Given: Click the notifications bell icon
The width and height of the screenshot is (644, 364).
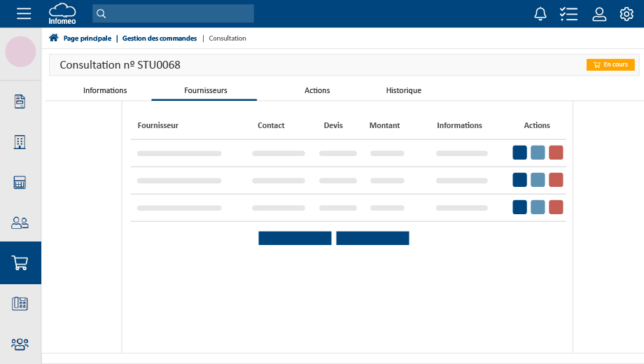Looking at the screenshot, I should pyautogui.click(x=540, y=14).
